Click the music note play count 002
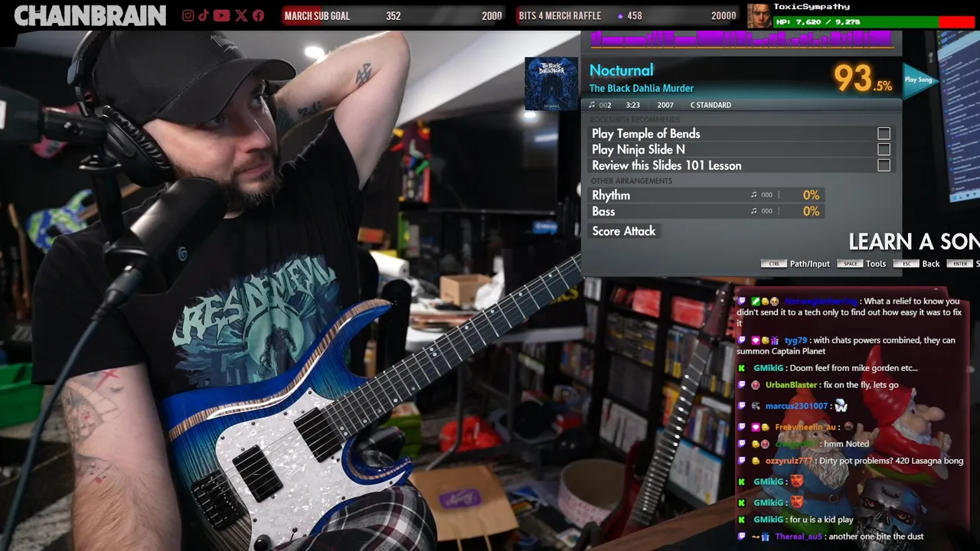This screenshot has width=980, height=551. [x=600, y=106]
